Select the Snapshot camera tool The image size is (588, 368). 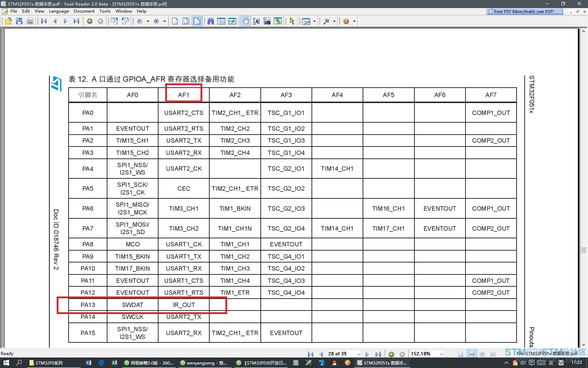(267, 21)
